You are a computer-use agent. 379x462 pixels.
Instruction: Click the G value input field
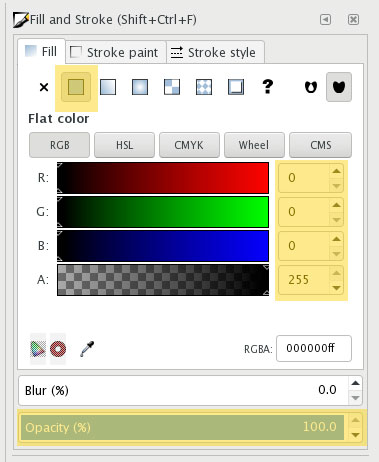pos(304,212)
